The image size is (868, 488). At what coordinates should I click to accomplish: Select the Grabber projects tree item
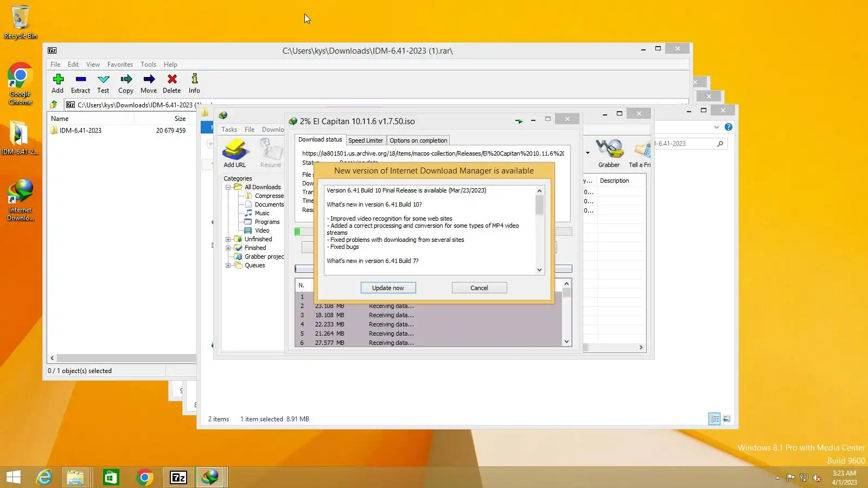pos(259,256)
